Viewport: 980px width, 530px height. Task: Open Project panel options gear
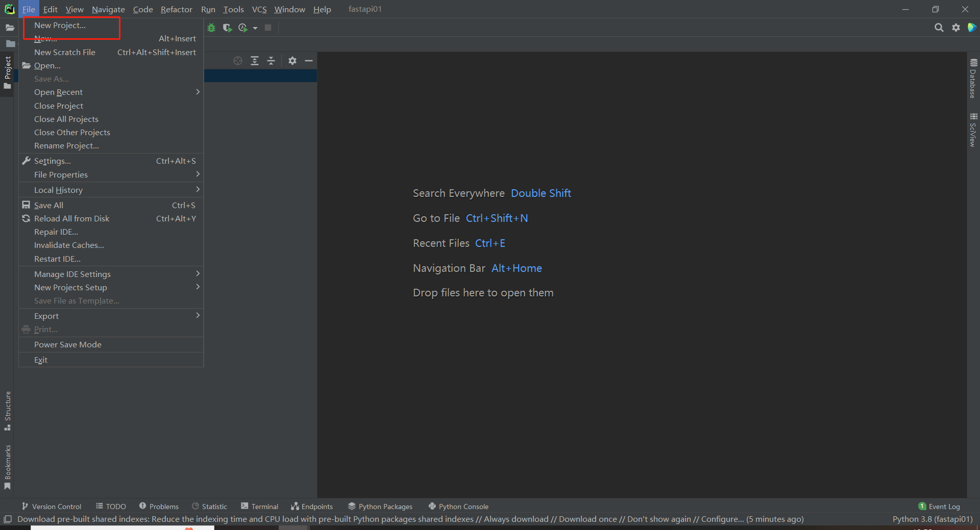[x=292, y=61]
